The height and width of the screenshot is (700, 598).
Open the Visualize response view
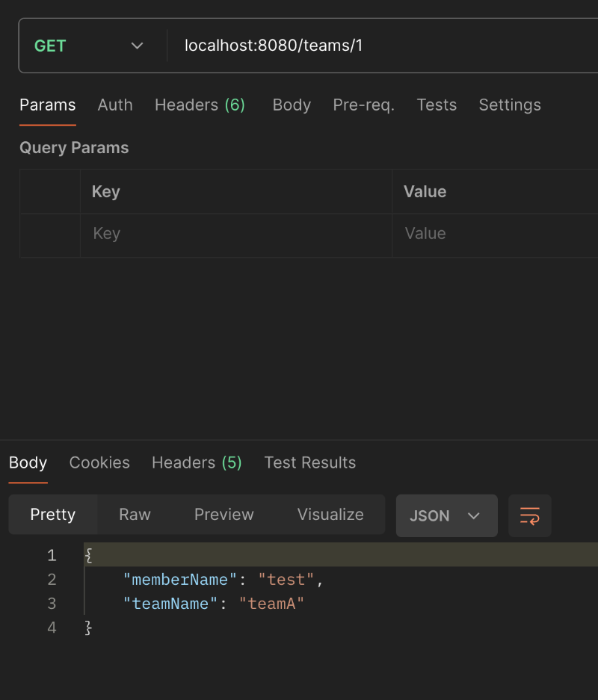point(330,515)
